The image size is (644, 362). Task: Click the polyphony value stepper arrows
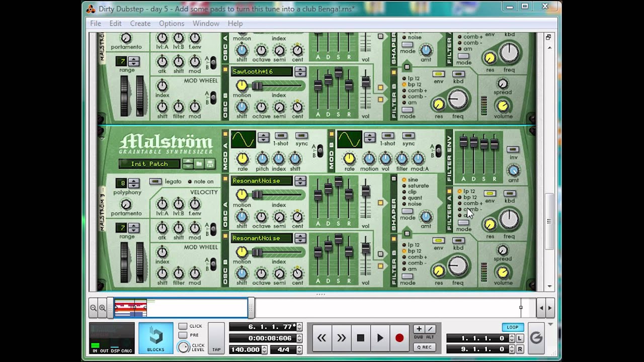click(134, 183)
